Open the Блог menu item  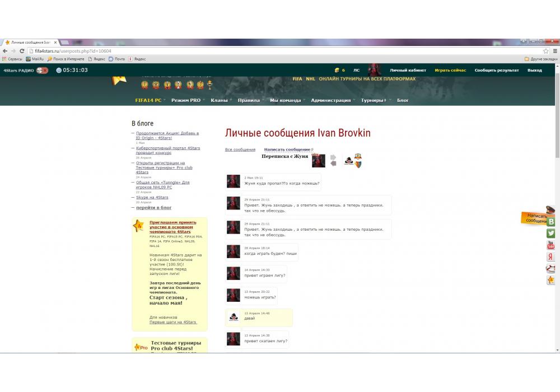(403, 100)
